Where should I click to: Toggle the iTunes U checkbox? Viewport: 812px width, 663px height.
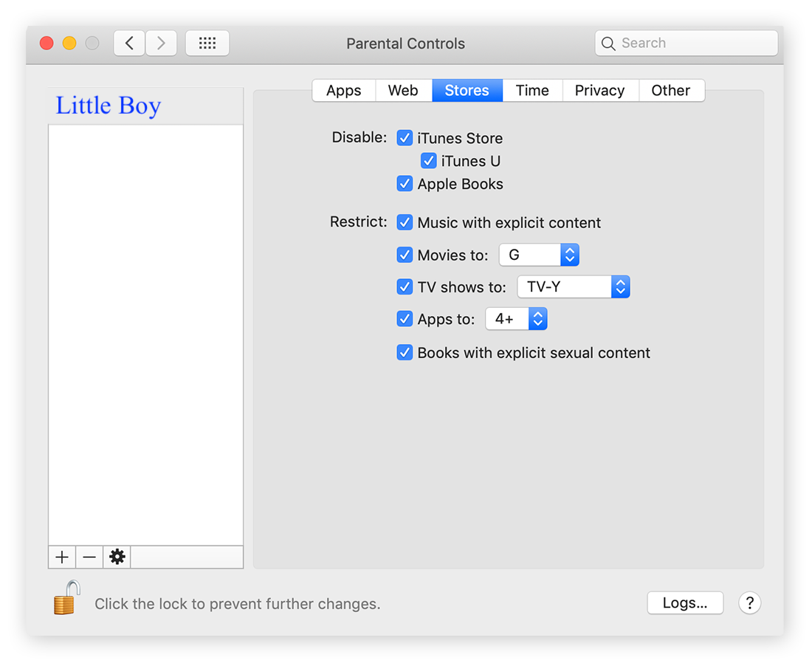[428, 161]
